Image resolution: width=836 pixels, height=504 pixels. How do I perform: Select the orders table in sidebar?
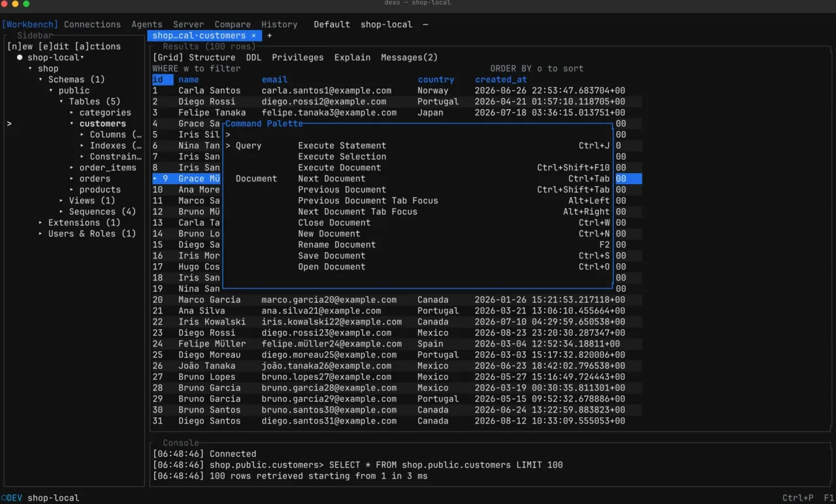coord(95,178)
